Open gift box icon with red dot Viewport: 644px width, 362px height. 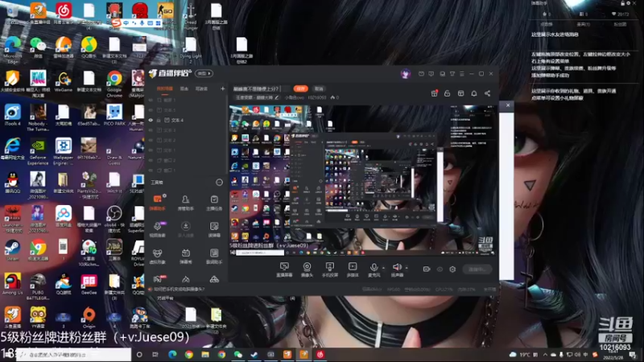click(x=434, y=93)
